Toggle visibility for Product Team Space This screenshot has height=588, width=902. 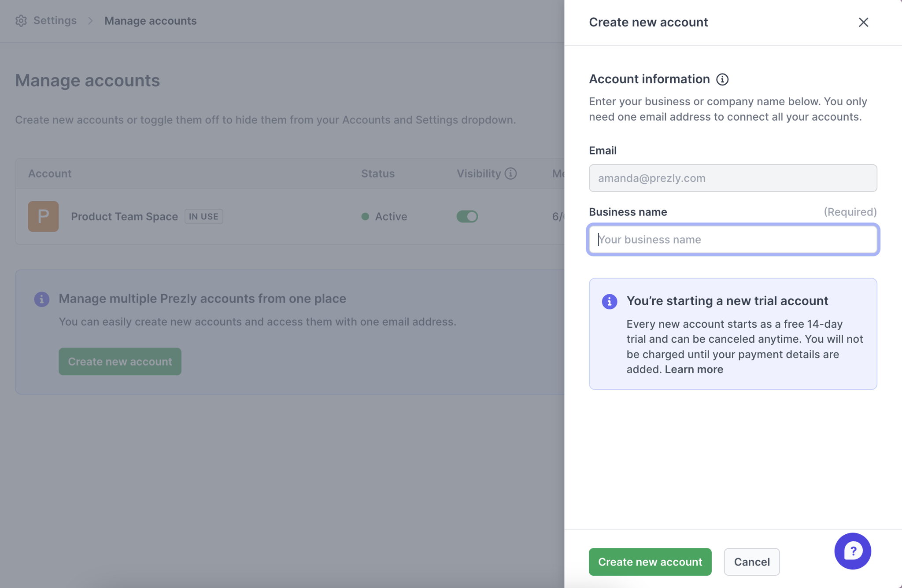coord(467,216)
